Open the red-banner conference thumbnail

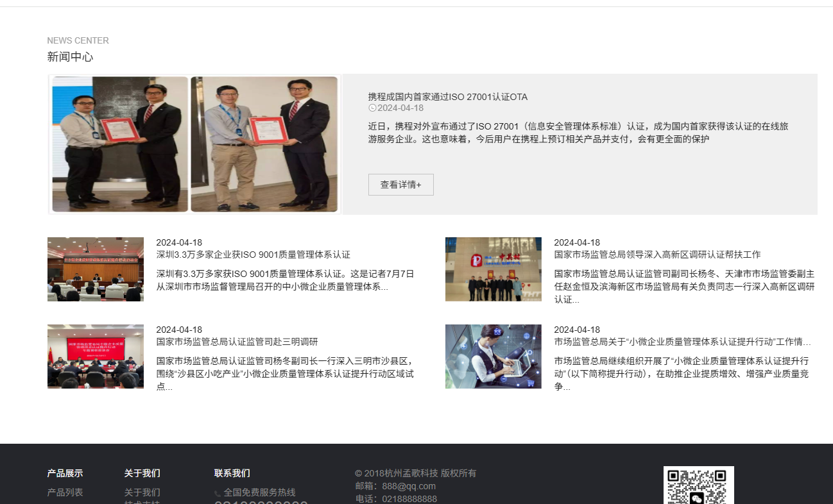[x=96, y=357]
